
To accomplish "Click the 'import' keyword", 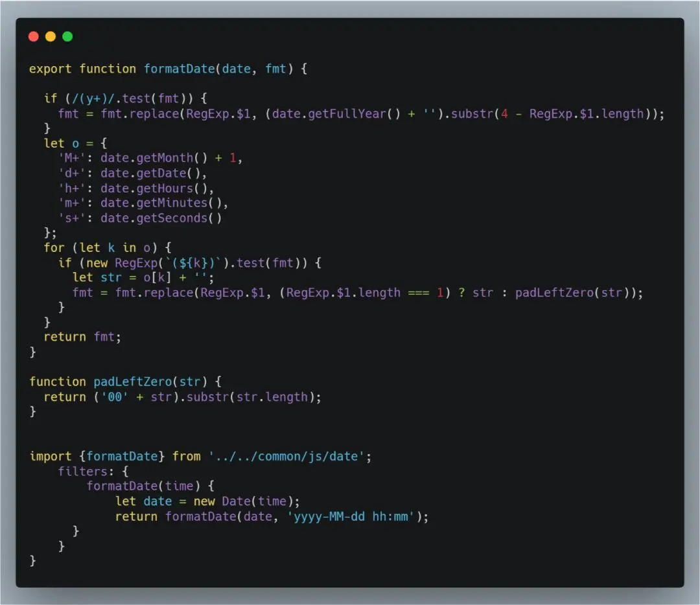I will click(x=50, y=457).
